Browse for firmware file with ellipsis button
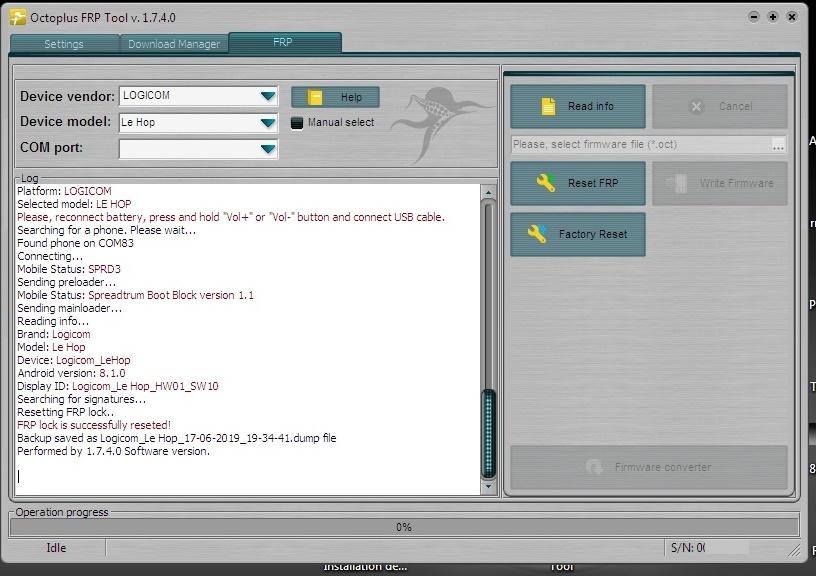Screen dimensions: 816x576 pyautogui.click(x=778, y=145)
